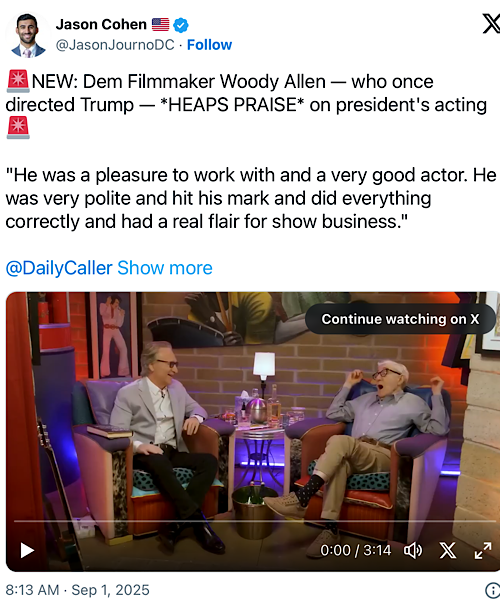Viewport: 500px width, 600px height.
Task: Click Continue watching on X button
Action: tap(400, 319)
